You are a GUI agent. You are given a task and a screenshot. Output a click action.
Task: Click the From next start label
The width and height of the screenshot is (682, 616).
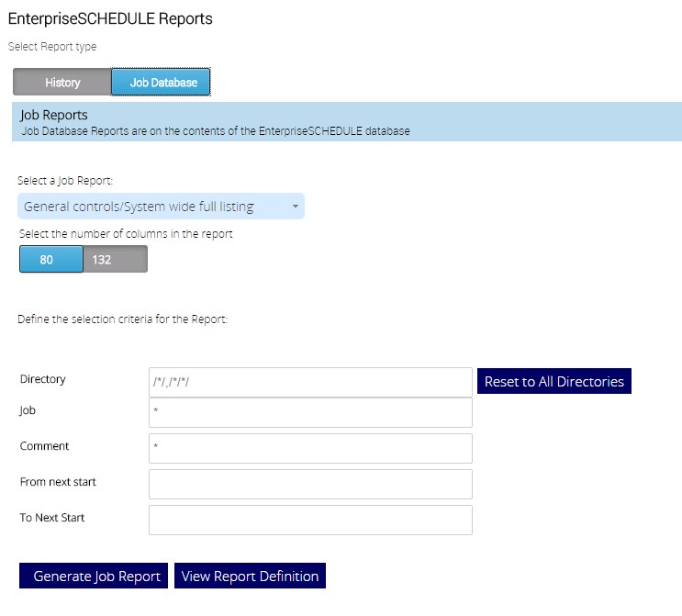point(58,482)
